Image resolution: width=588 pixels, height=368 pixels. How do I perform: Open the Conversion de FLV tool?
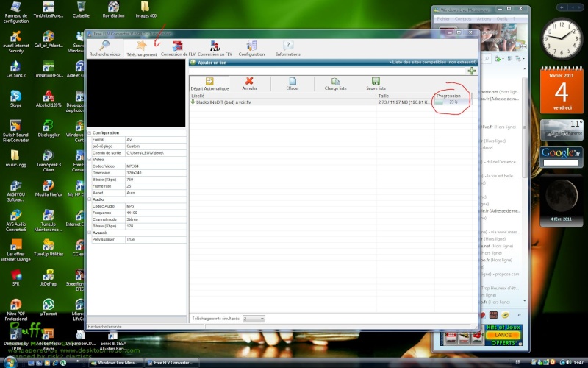(x=178, y=49)
